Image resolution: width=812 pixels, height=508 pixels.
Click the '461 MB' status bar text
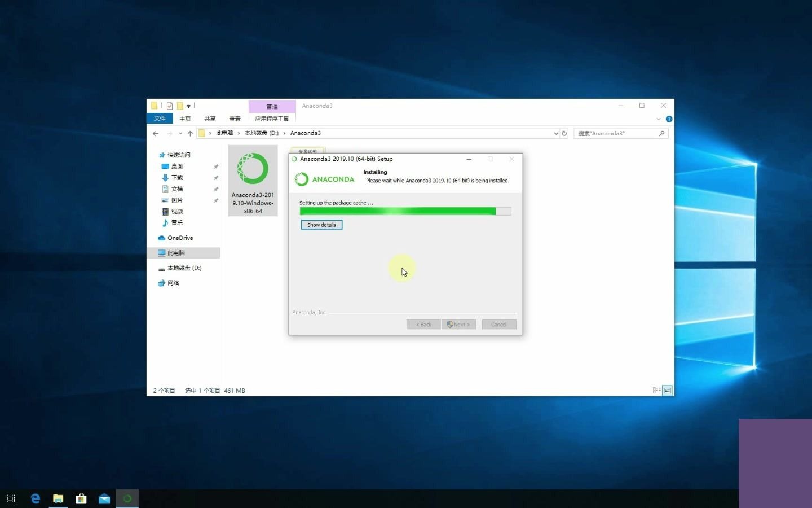235,391
